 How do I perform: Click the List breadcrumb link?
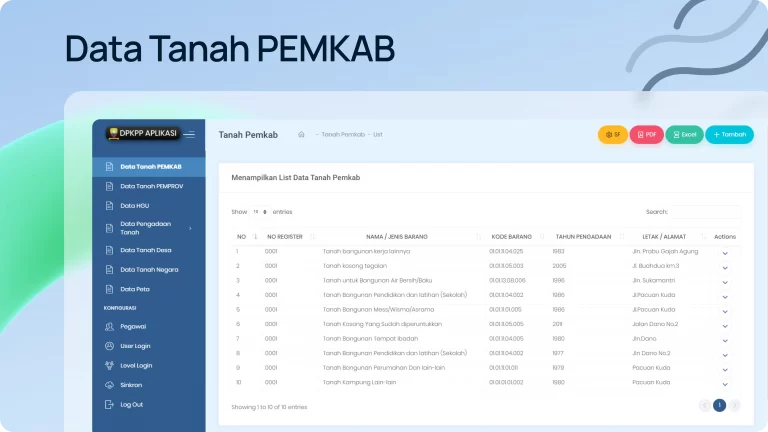click(x=378, y=135)
